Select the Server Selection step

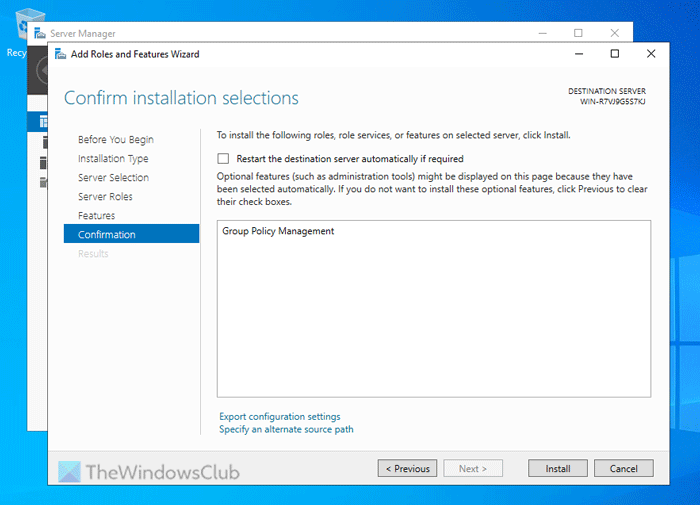113,178
